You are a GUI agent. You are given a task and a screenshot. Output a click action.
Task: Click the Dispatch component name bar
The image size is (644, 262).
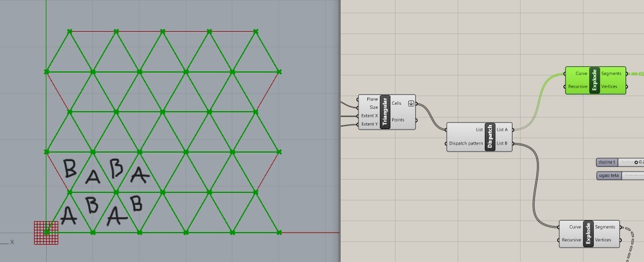[x=490, y=137]
